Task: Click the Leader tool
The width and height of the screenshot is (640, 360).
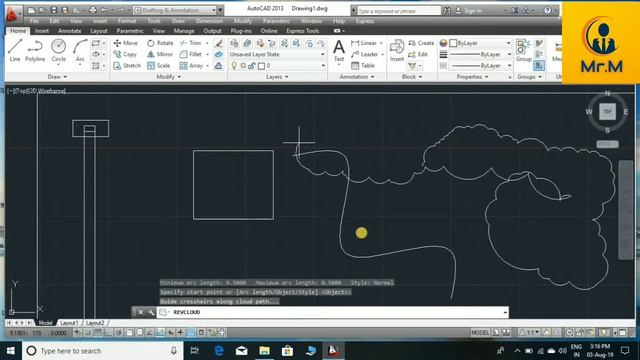Action: (364, 54)
